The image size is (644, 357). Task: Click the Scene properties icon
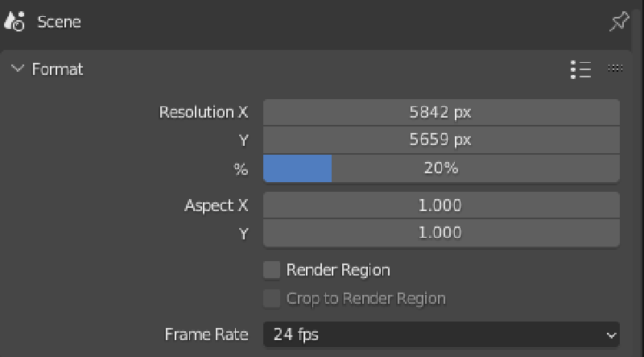[x=16, y=22]
